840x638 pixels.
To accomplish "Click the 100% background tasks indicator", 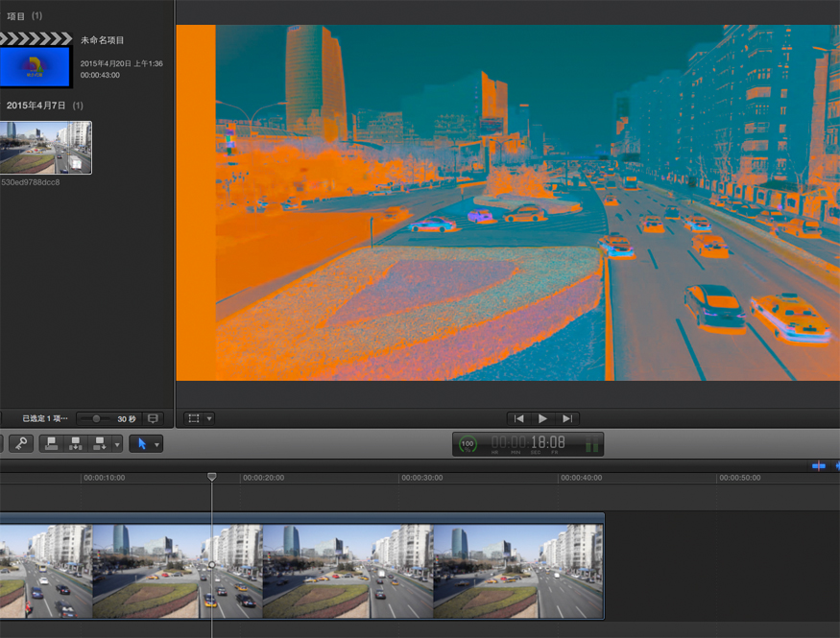I will [468, 444].
